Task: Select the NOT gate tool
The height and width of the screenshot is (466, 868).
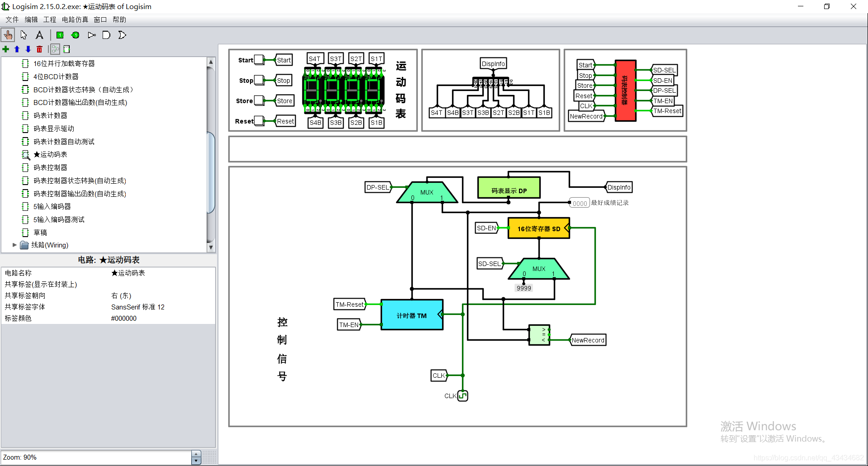Action: point(92,35)
